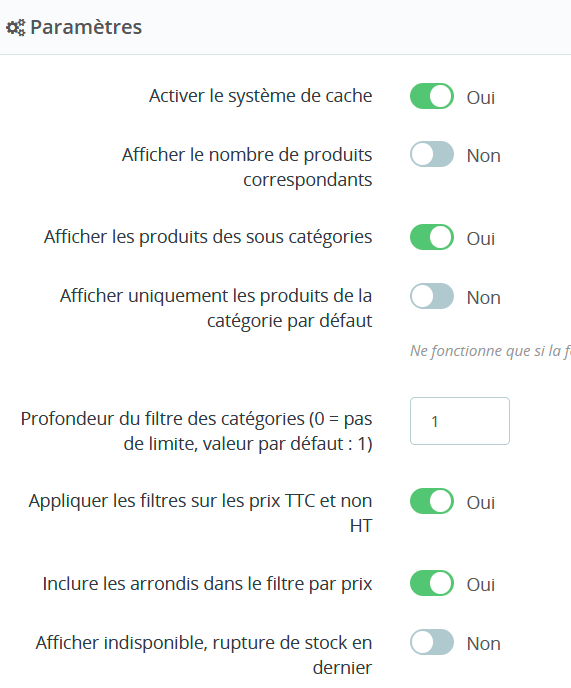Switch off Inclure les arrondis dans le filtre
The width and height of the screenshot is (571, 688).
click(x=432, y=584)
